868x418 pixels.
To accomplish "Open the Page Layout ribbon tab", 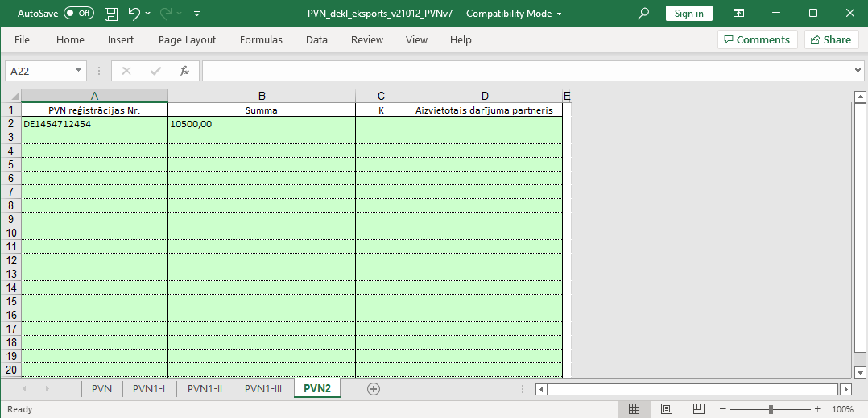I will click(x=187, y=39).
